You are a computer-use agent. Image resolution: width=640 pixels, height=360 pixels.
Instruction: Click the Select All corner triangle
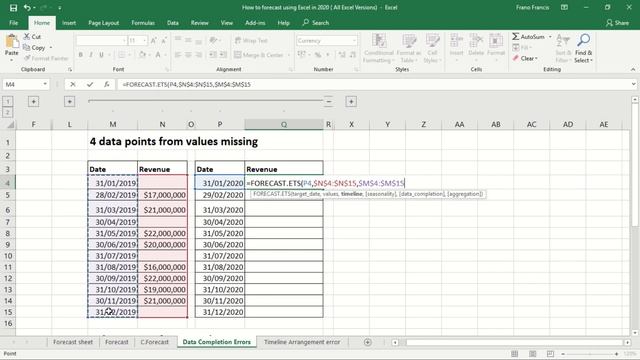click(x=10, y=125)
